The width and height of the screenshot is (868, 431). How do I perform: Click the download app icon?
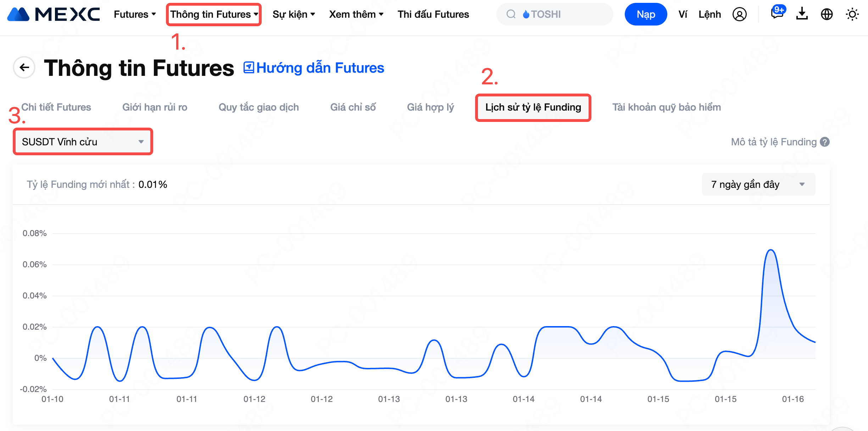click(x=802, y=14)
